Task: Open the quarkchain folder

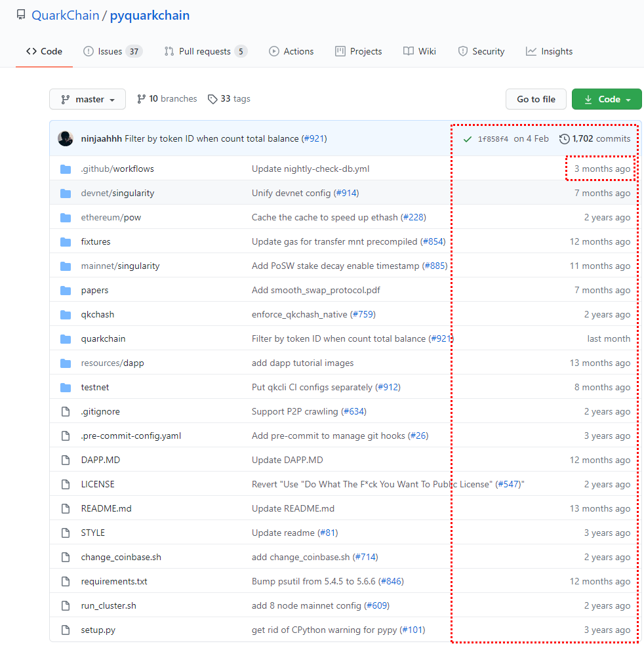Action: pos(103,338)
